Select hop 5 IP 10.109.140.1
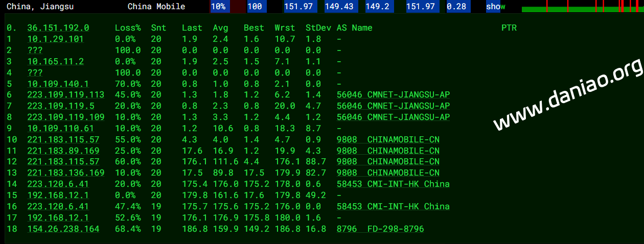Image resolution: width=644 pixels, height=244 pixels. 58,84
